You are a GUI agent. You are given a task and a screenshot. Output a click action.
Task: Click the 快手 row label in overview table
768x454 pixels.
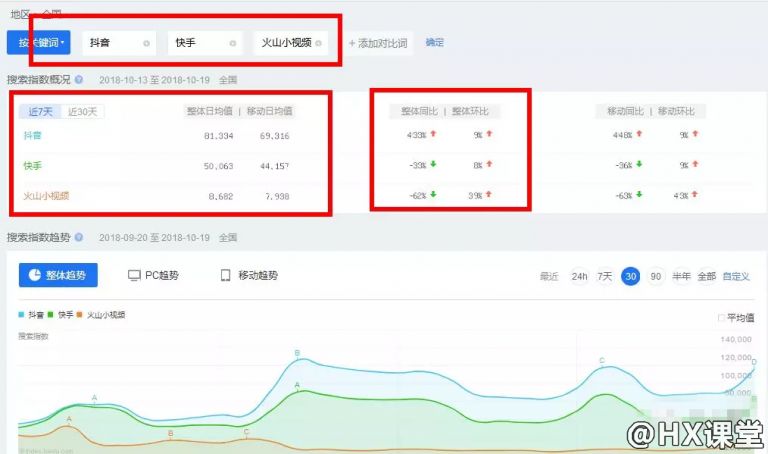(x=32, y=166)
